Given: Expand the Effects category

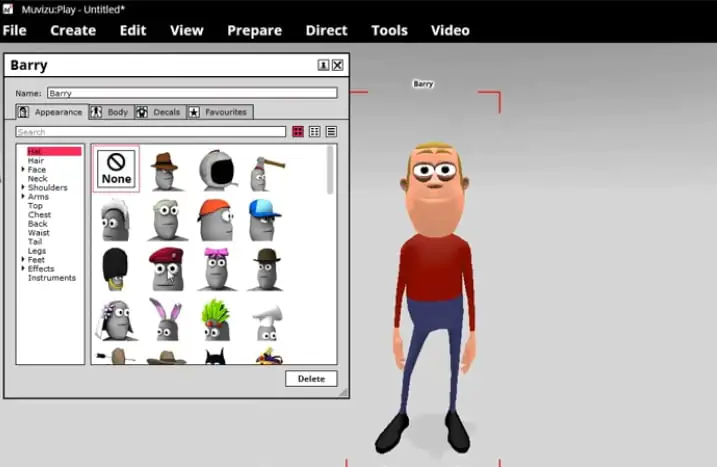Looking at the screenshot, I should click(x=24, y=269).
